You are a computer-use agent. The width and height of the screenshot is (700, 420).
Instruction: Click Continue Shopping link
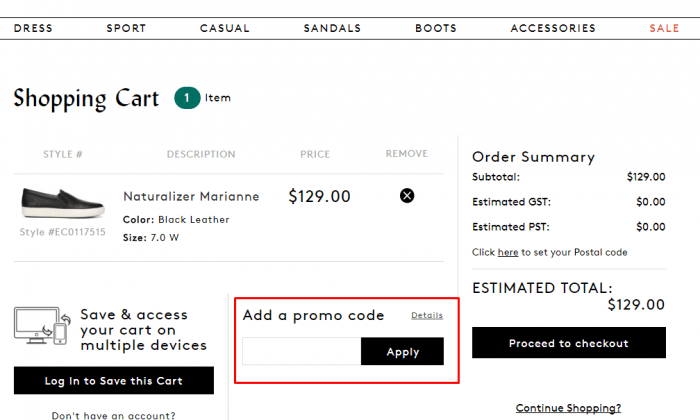coord(568,408)
